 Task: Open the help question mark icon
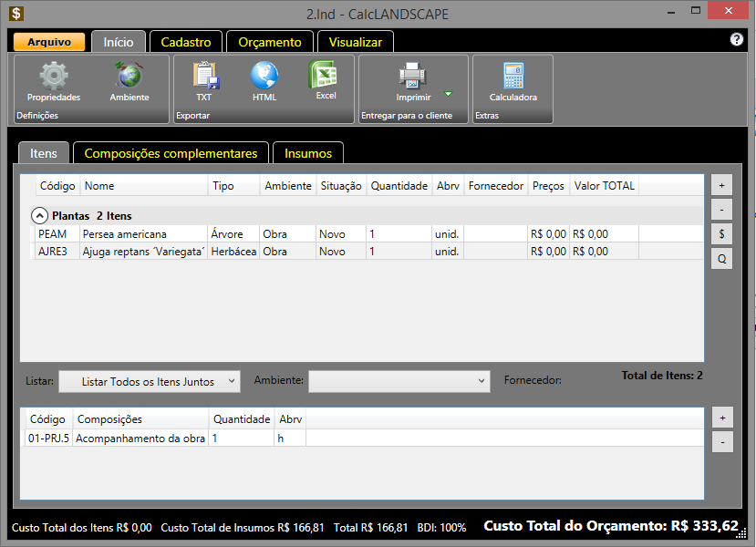tap(737, 40)
